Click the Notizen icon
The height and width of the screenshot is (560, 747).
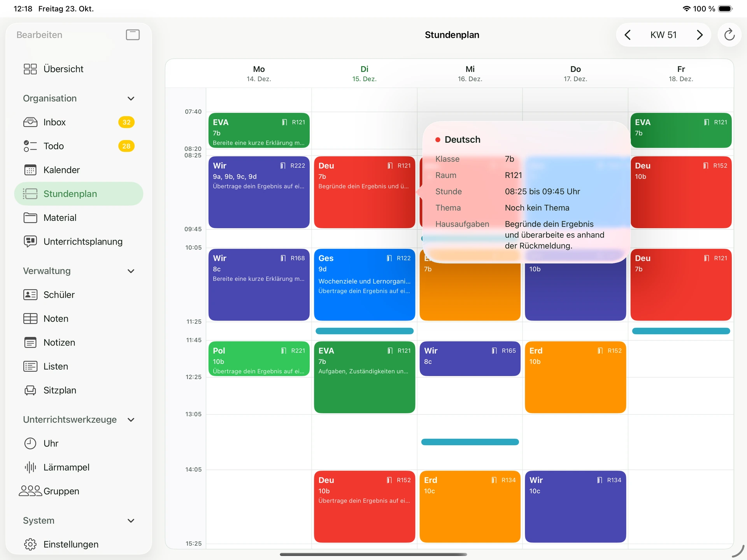30,342
